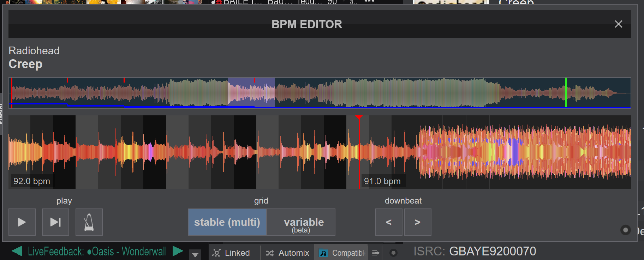The image size is (644, 260).
Task: Click the 91.0 bpm anchor label
Action: point(382,181)
